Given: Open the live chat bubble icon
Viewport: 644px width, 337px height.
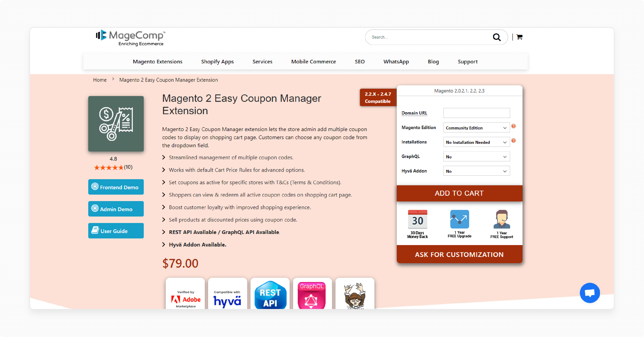Looking at the screenshot, I should tap(590, 293).
